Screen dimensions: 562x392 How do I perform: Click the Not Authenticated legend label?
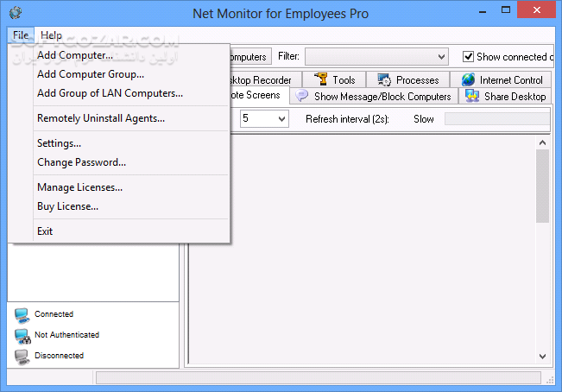(66, 335)
